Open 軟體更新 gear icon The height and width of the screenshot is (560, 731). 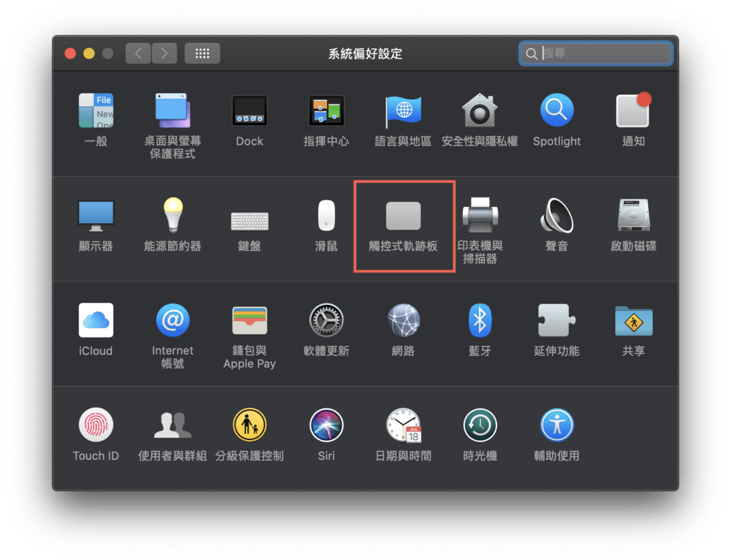click(x=327, y=320)
